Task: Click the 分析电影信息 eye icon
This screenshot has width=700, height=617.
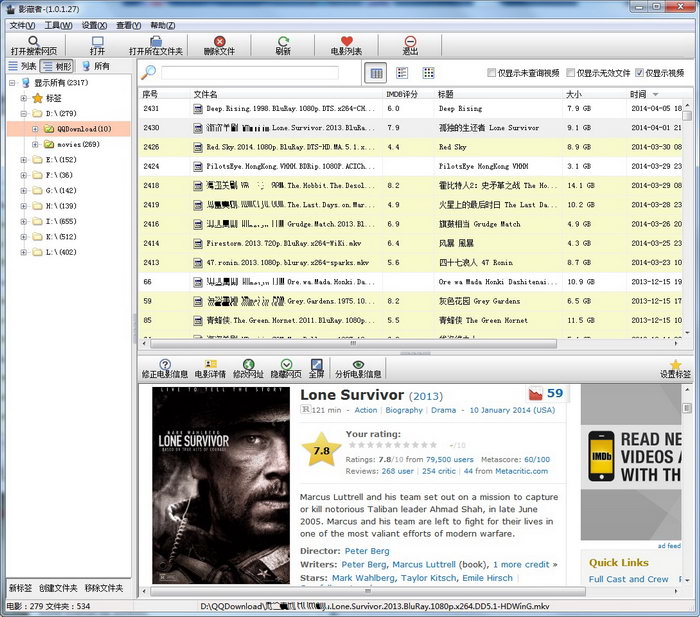Action: pos(358,366)
